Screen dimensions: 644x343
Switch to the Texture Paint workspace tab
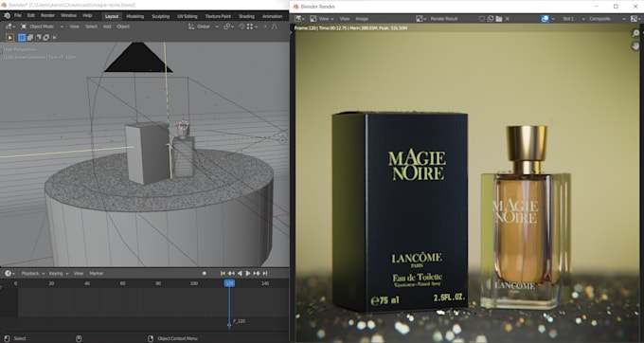coord(218,16)
